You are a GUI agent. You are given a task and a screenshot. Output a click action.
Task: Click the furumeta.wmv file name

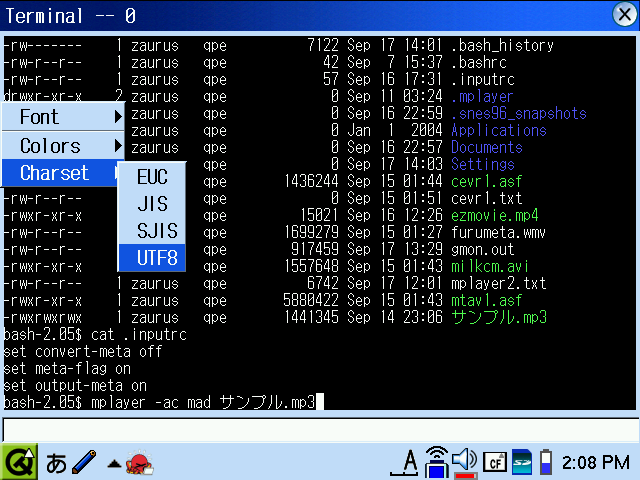click(498, 233)
